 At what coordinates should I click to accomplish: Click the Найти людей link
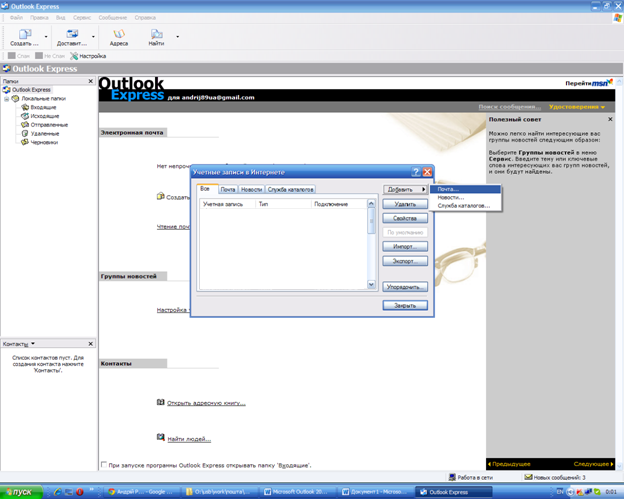pyautogui.click(x=189, y=439)
